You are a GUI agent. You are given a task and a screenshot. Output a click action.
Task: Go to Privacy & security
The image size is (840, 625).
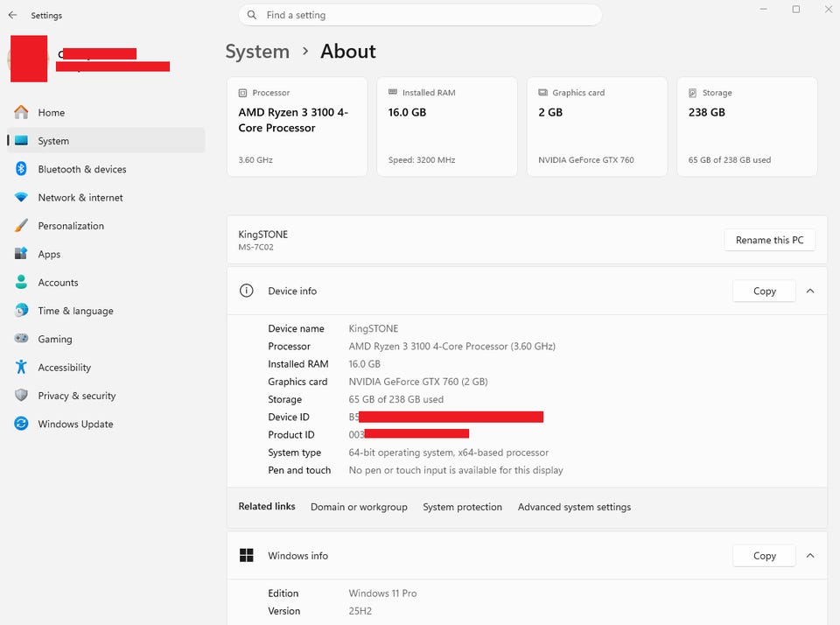[106, 396]
